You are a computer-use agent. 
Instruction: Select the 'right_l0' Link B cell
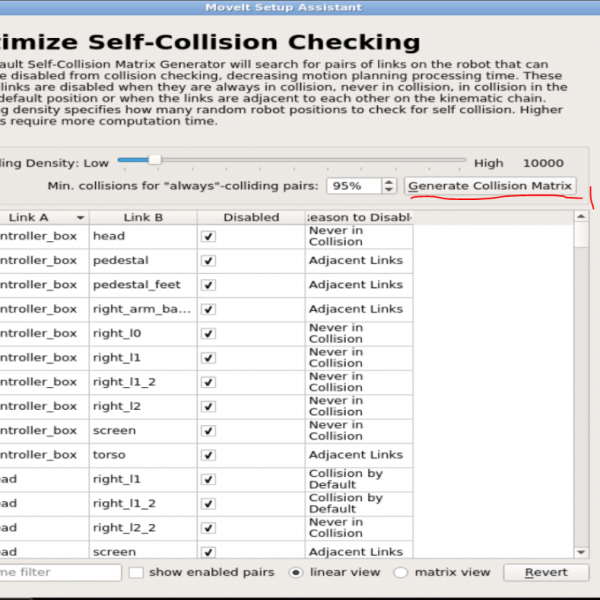click(x=143, y=334)
